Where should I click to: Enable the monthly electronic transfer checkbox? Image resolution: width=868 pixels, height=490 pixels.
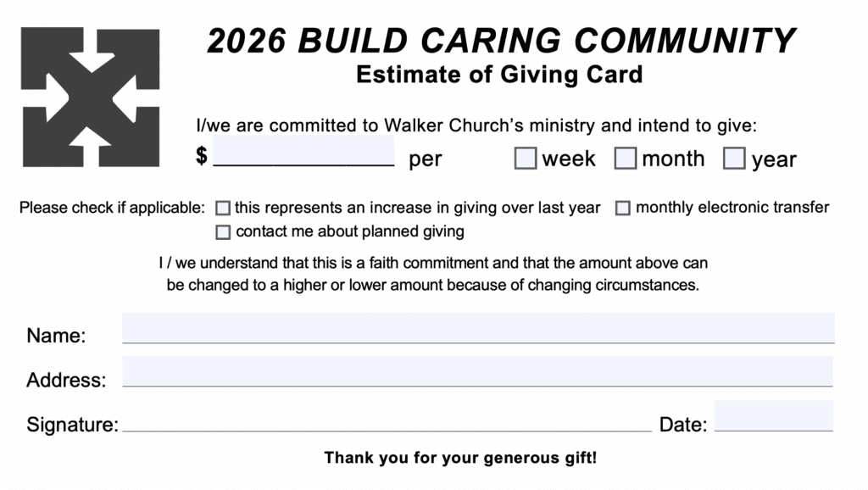pyautogui.click(x=622, y=208)
